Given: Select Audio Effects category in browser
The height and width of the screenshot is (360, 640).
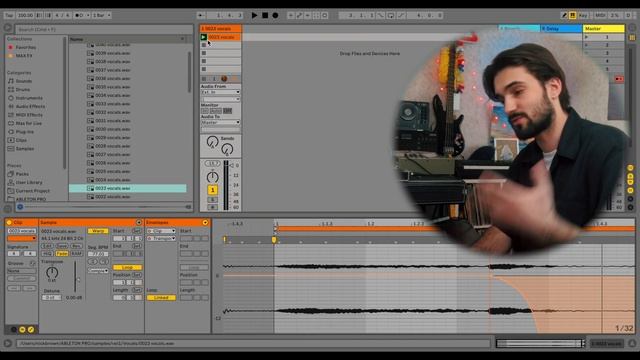Looking at the screenshot, I should (x=30, y=107).
